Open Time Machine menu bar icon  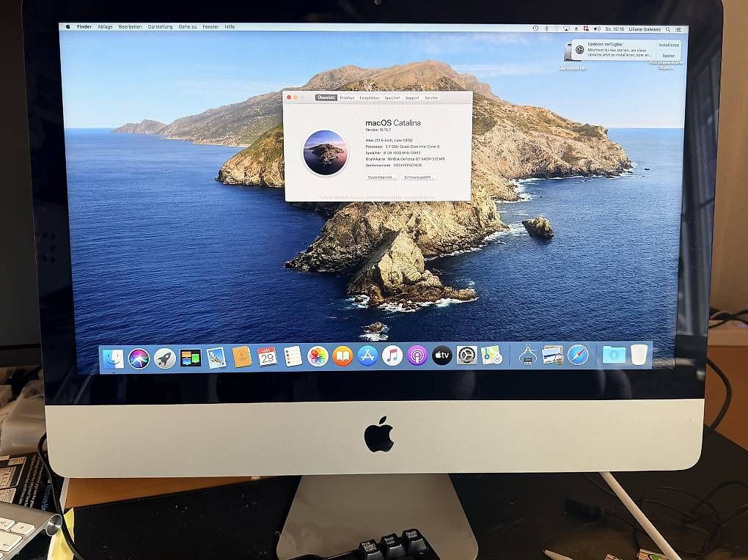pos(535,29)
